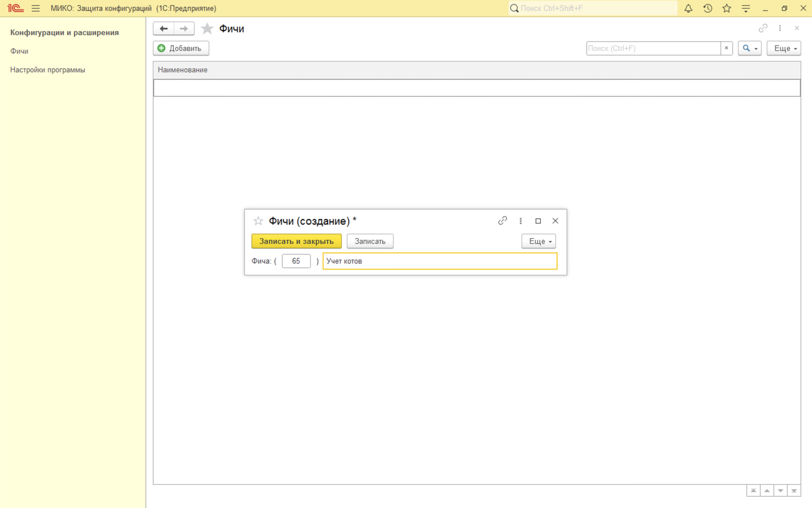This screenshot has height=508, width=812.
Task: Jump to list beginning arrow
Action: coord(753,491)
